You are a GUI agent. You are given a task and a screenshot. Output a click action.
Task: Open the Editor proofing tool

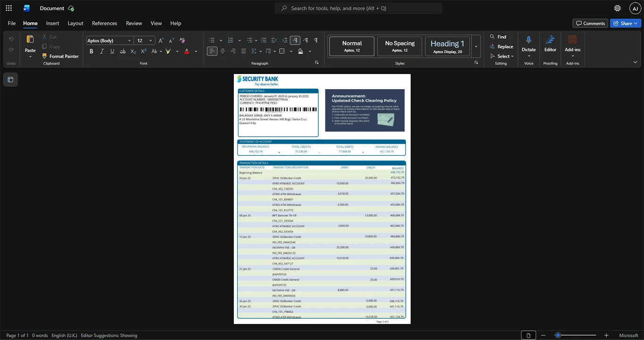coord(550,44)
